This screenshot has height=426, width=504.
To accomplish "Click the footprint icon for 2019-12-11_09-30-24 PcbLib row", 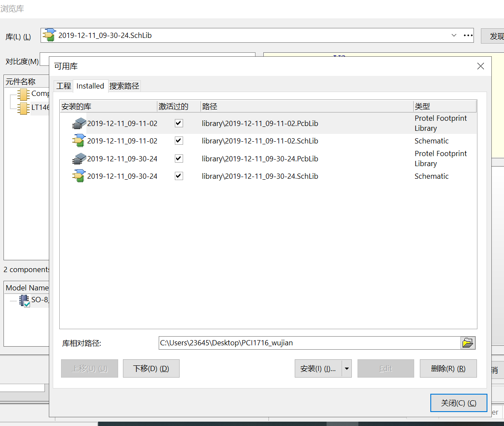I will [79, 159].
